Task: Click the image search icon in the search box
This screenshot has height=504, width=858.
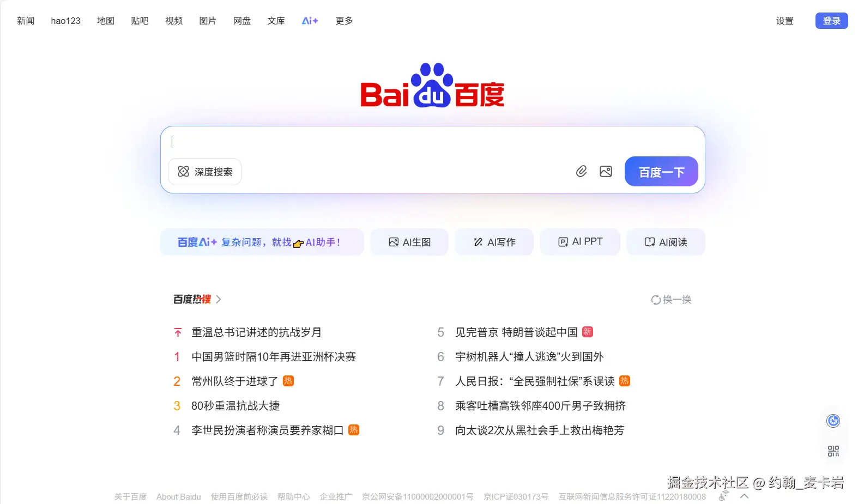Action: pos(606,172)
